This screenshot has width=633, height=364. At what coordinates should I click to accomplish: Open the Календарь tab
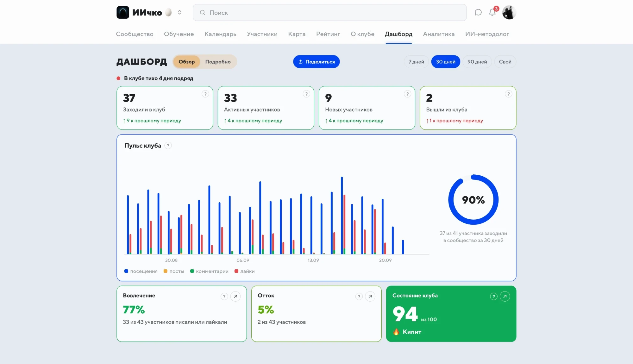pos(220,34)
